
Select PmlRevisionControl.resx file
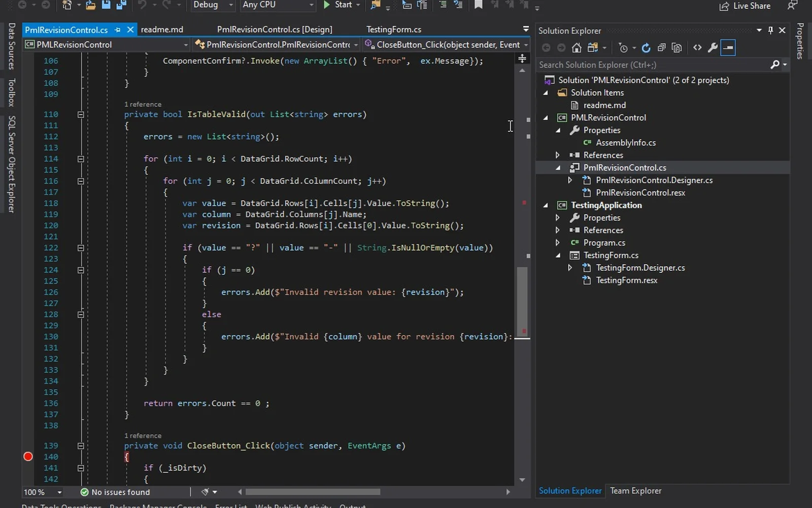point(640,193)
